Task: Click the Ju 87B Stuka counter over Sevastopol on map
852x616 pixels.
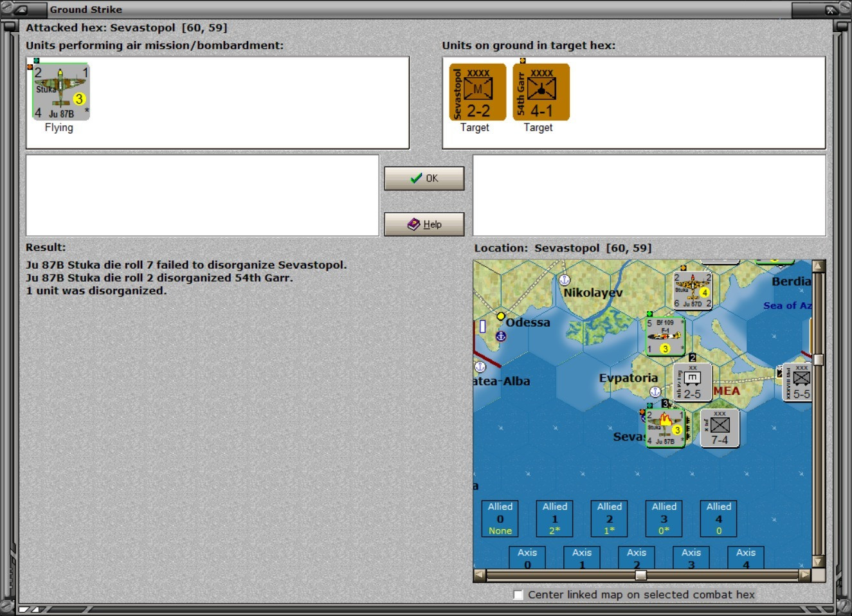Action: coord(665,428)
